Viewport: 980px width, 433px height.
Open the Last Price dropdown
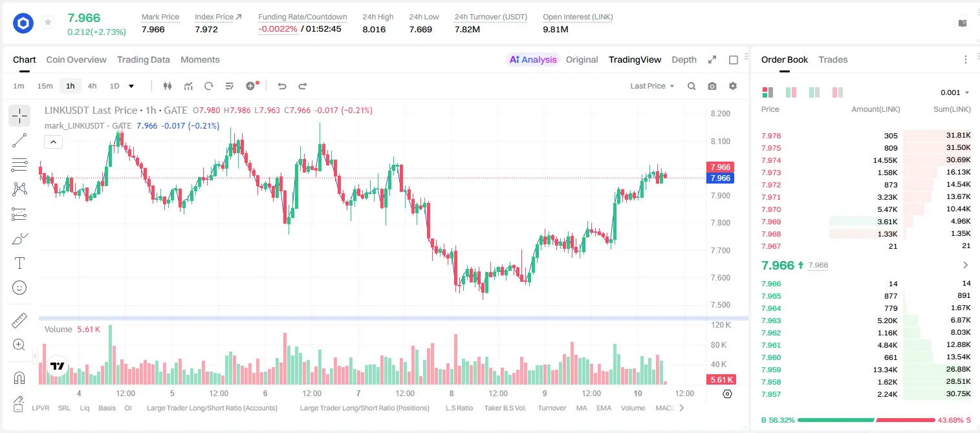click(x=652, y=86)
